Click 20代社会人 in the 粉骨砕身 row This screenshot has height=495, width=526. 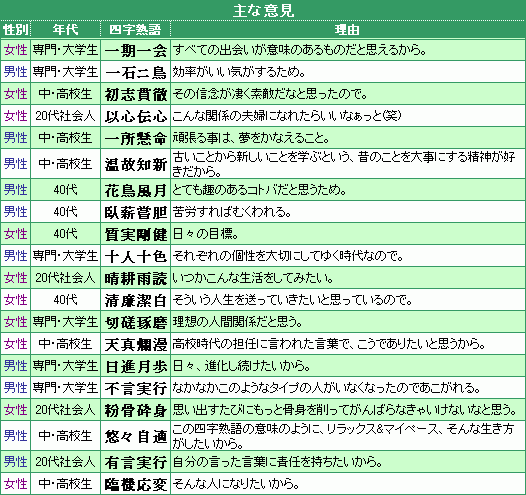coord(65,410)
